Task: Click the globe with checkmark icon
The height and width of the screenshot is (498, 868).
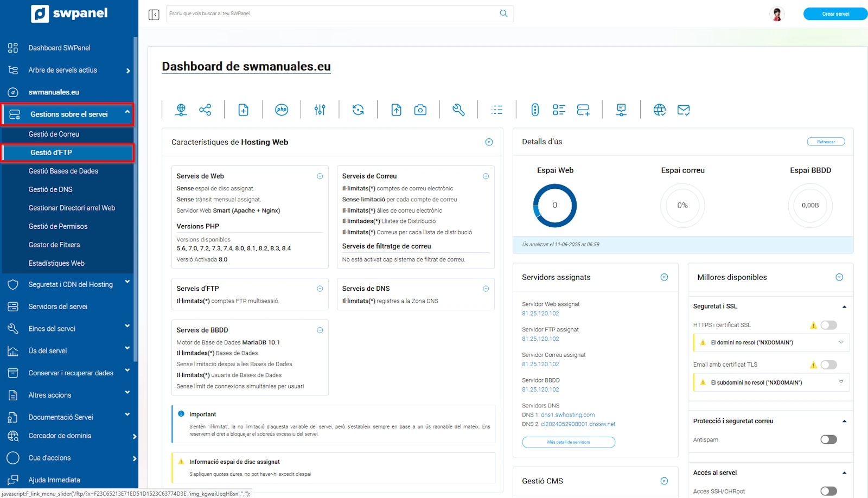Action: (x=660, y=110)
